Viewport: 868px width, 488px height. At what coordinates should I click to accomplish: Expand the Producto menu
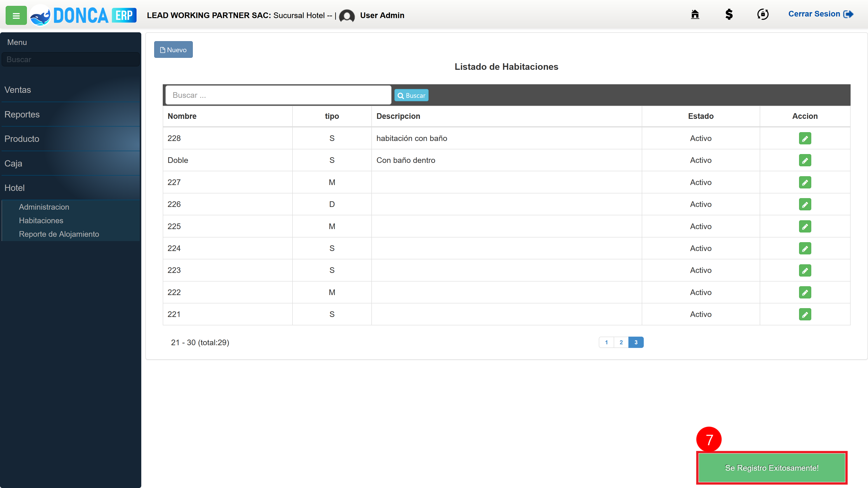coord(71,139)
